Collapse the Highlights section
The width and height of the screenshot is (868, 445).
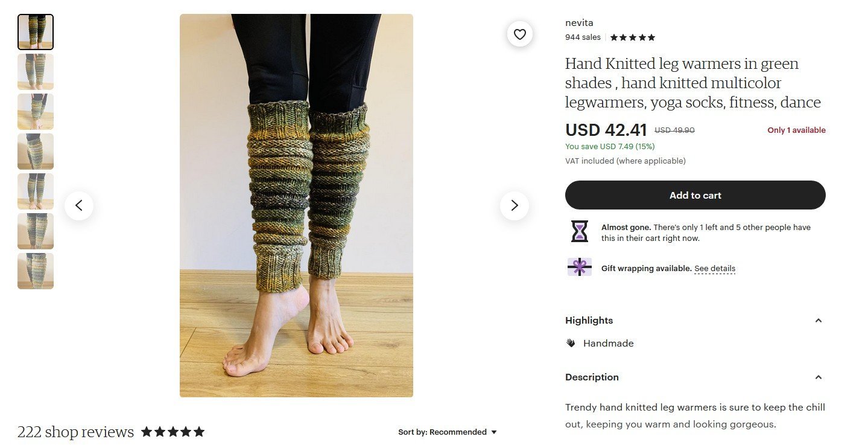click(x=819, y=321)
